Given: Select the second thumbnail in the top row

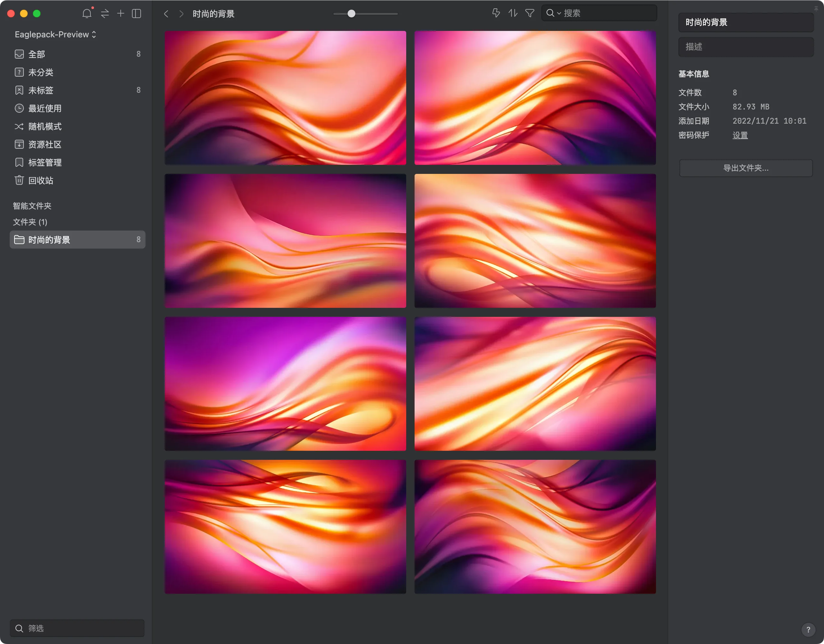Looking at the screenshot, I should 535,98.
